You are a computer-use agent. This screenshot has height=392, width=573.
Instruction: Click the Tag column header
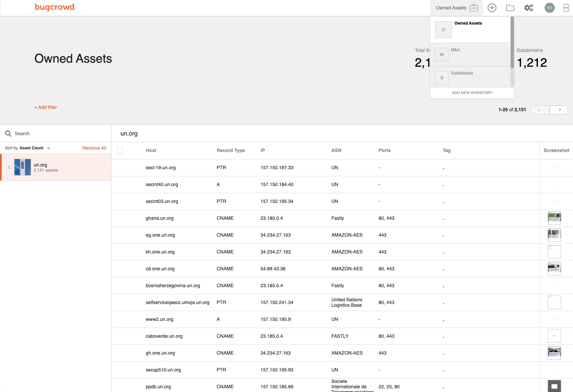tap(446, 150)
